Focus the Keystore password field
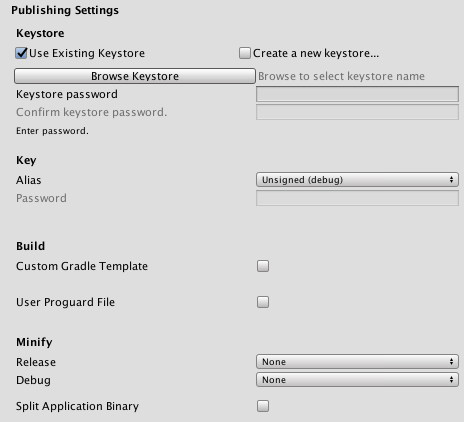The height and width of the screenshot is (422, 464). [357, 94]
